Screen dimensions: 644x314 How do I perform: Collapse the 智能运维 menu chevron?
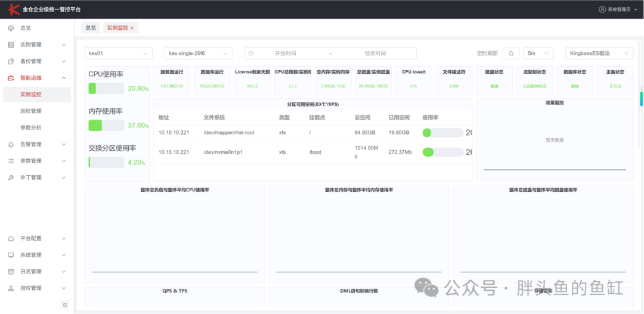tap(64, 78)
